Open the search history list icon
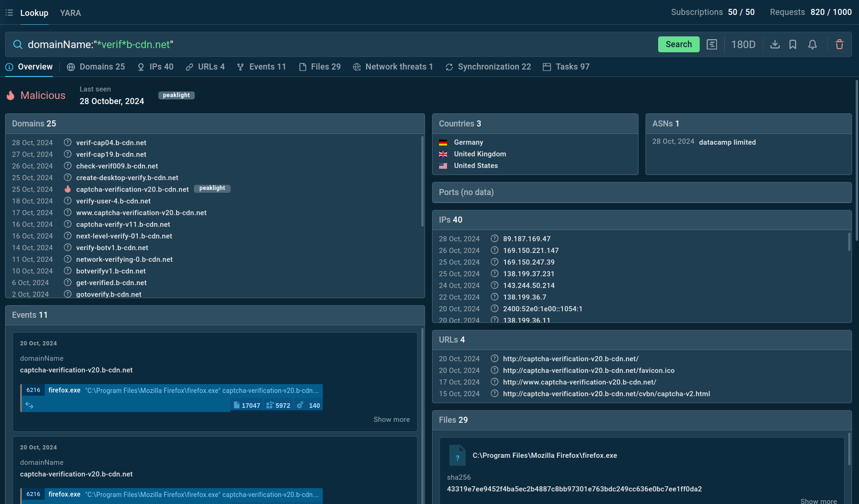This screenshot has height=504, width=859. 712,44
